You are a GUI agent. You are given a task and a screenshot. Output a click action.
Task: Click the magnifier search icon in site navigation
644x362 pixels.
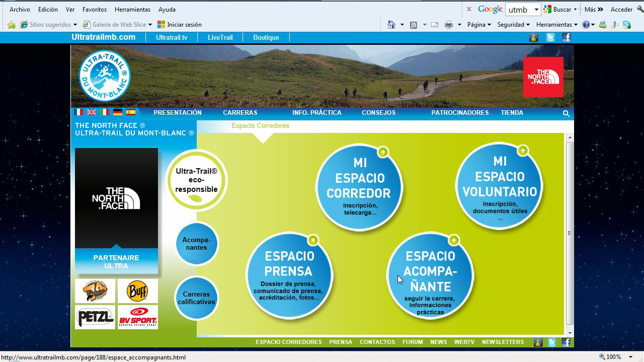pyautogui.click(x=566, y=113)
